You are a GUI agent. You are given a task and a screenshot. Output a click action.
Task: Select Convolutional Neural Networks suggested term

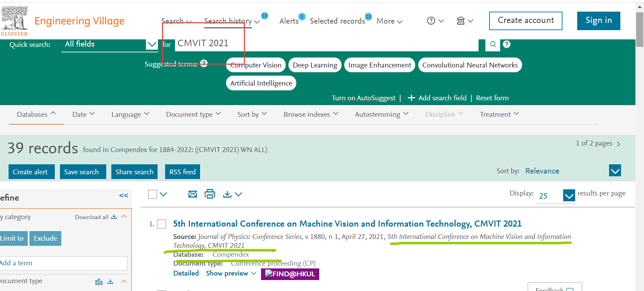coord(470,65)
